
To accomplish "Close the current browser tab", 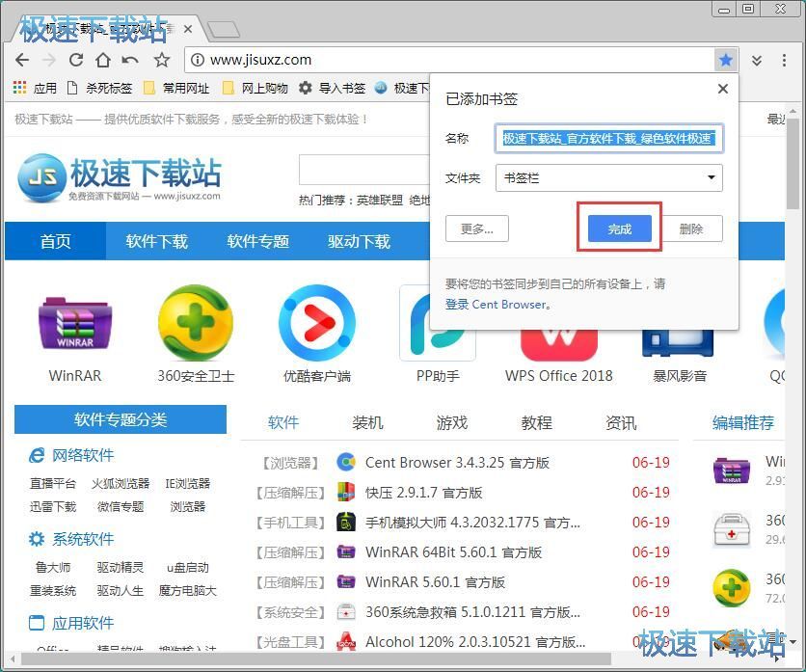I will pos(188,29).
